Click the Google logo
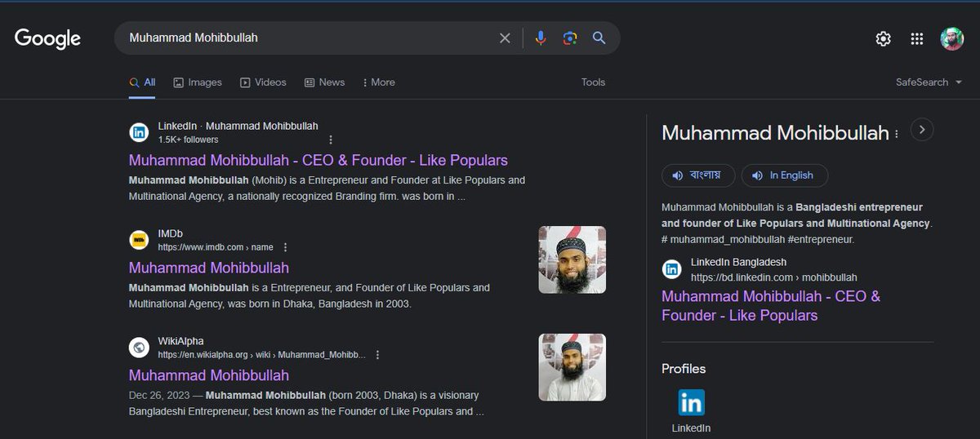Screen dimensions: 980x439 [47, 38]
